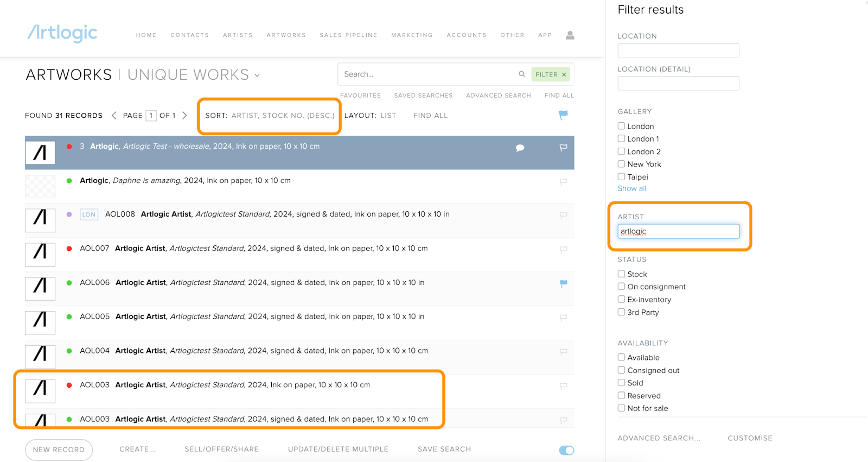Tick the Consigned out checkbox
Image resolution: width=868 pixels, height=462 pixels.
[621, 370]
